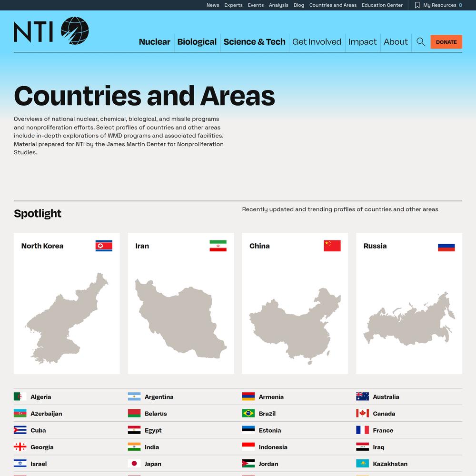Open the Azerbaijan country profile
This screenshot has height=476, width=476.
[x=46, y=414]
